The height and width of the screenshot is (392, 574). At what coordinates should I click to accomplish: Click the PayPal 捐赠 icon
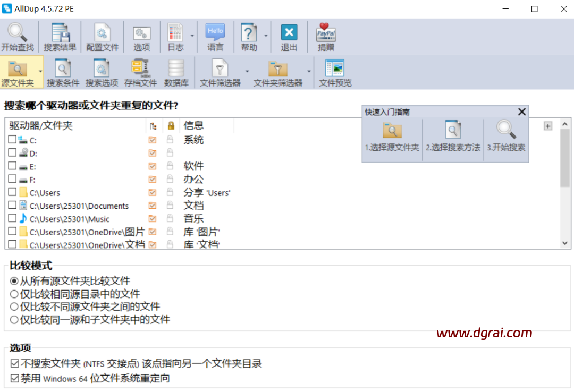(326, 33)
